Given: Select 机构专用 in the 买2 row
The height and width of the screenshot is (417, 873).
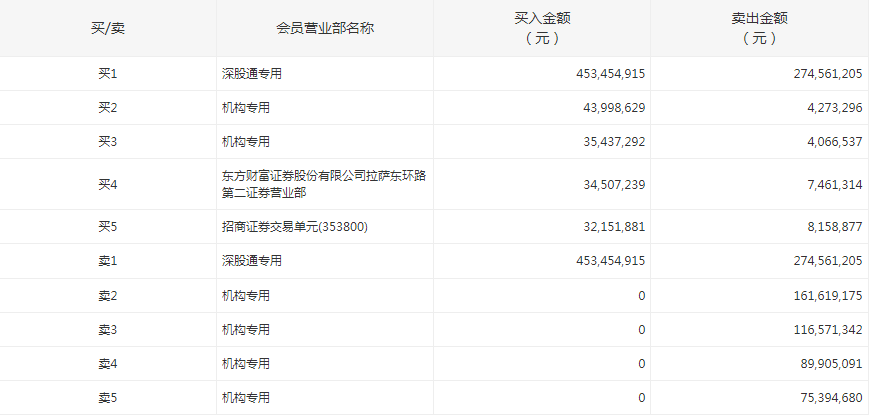Looking at the screenshot, I should click(x=246, y=108).
